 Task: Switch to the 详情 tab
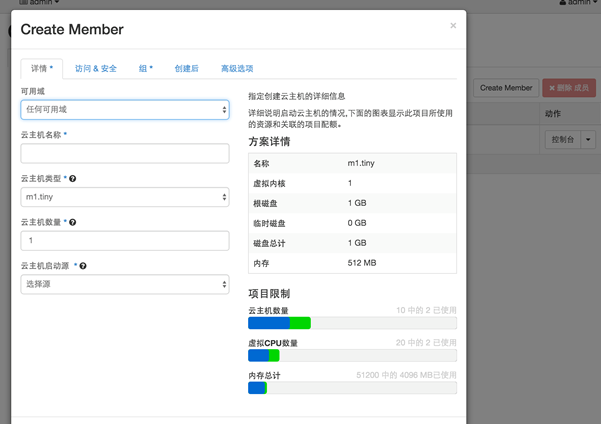(42, 69)
